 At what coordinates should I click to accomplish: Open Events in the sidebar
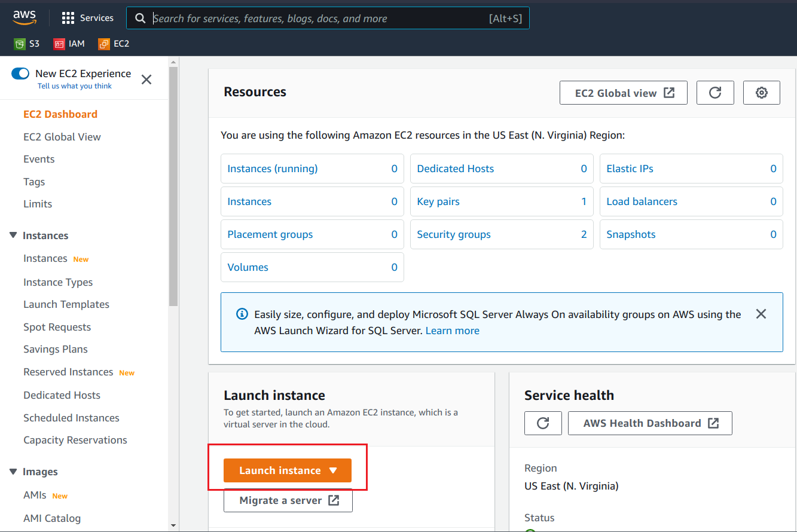tap(39, 159)
